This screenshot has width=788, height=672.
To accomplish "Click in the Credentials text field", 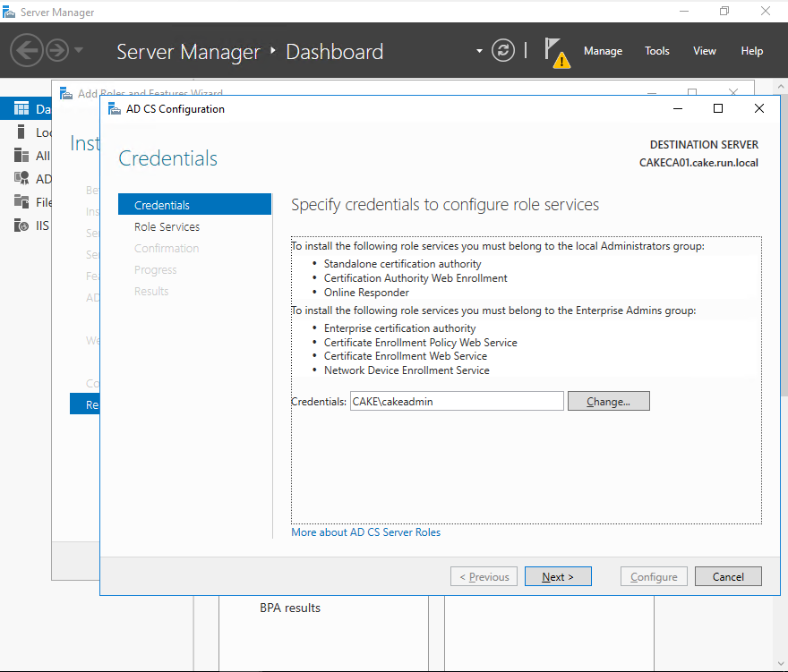I will click(457, 401).
